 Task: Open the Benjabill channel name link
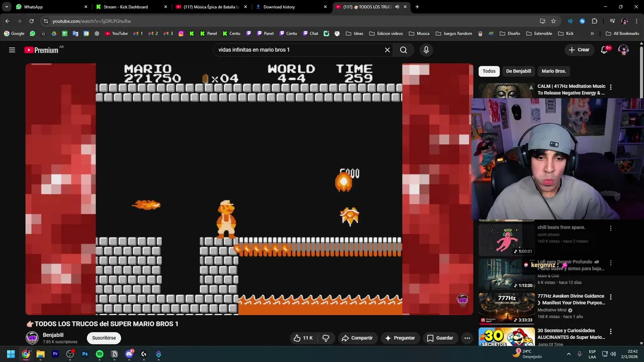(x=53, y=335)
